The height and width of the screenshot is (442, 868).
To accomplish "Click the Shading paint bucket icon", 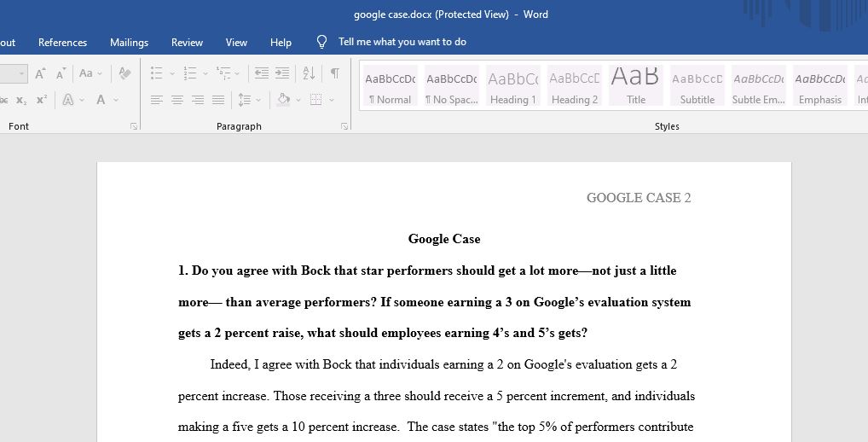I will [x=283, y=100].
